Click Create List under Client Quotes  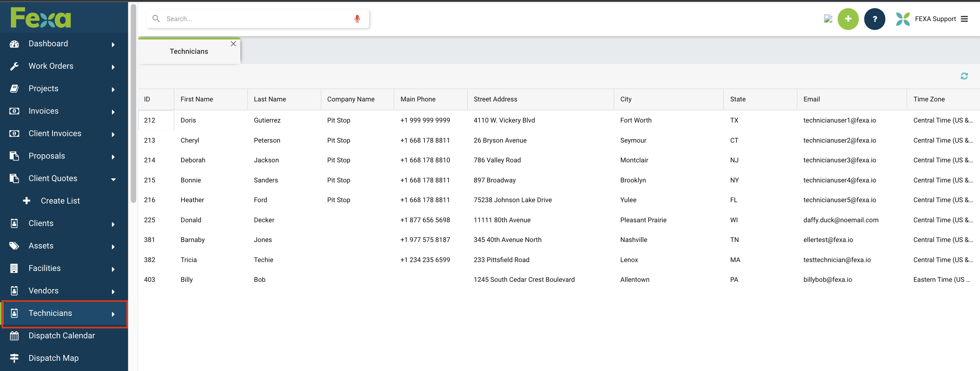coord(60,200)
